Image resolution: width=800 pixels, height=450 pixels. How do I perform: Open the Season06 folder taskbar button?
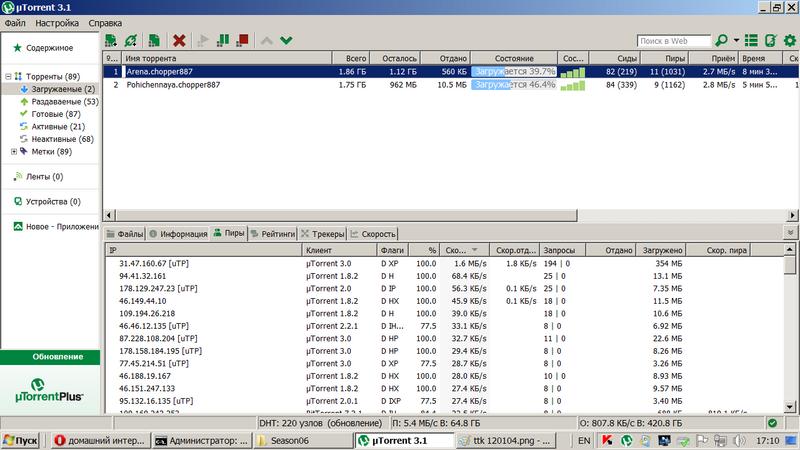(x=302, y=441)
